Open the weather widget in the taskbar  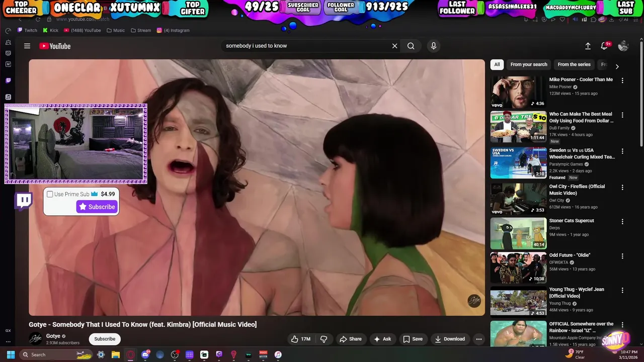coord(575,354)
